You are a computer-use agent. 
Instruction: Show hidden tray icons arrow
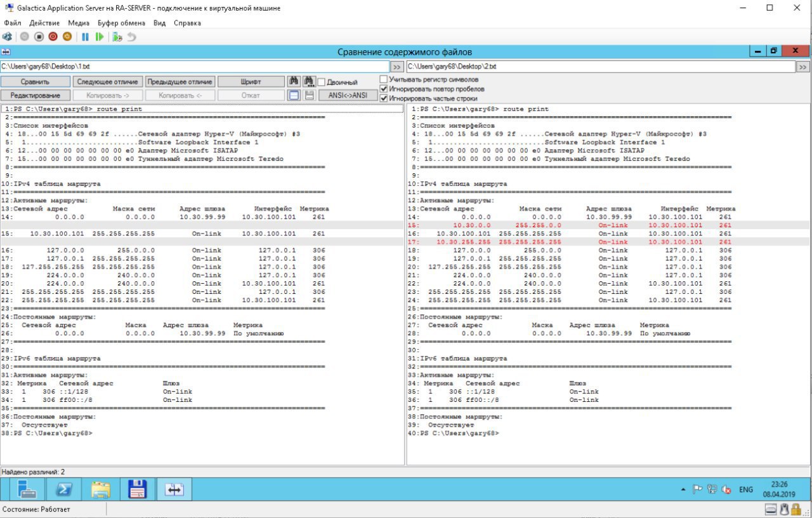[683, 489]
